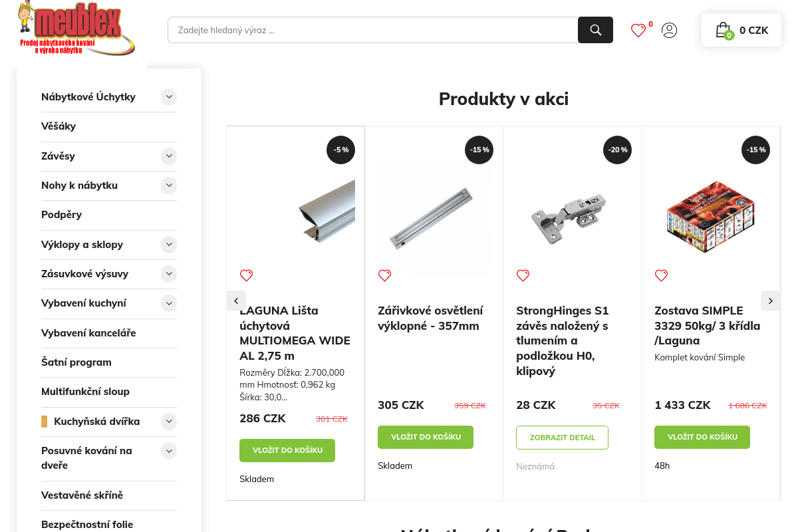
Task: Show previous products with left carousel arrow
Action: pyautogui.click(x=236, y=301)
